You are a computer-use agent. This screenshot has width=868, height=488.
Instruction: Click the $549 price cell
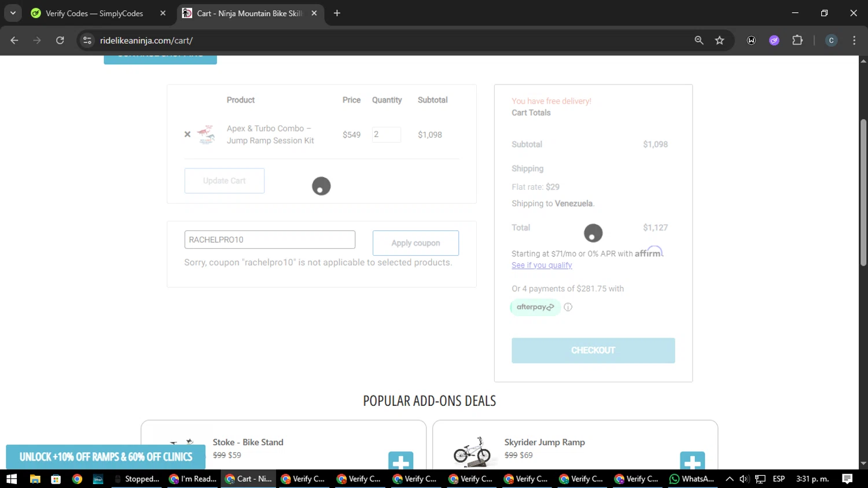click(351, 134)
